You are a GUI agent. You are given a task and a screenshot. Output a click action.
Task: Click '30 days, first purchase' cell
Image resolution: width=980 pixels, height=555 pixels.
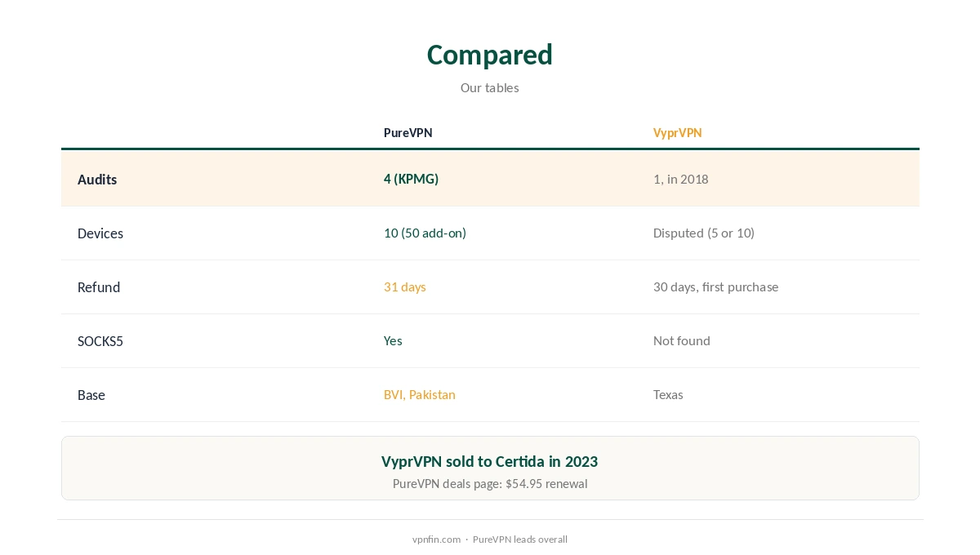click(715, 286)
